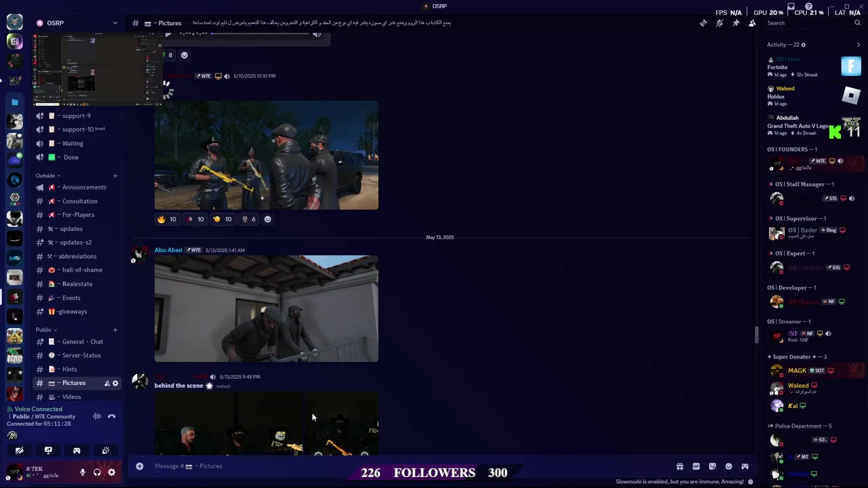Add reaction next to the 6 count
Viewport: 868px width, 488px height.
pos(267,219)
